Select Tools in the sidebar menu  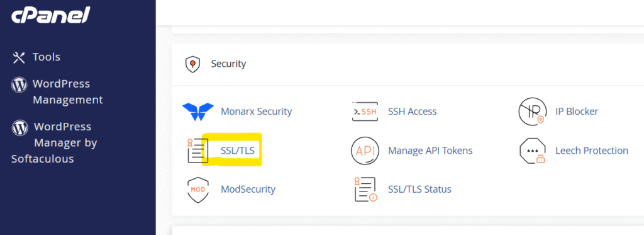tap(47, 57)
